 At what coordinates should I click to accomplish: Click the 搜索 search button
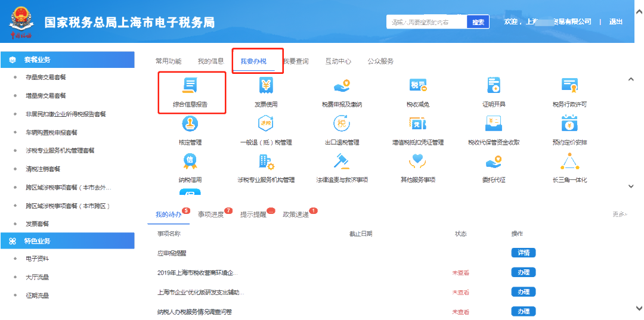click(x=478, y=22)
